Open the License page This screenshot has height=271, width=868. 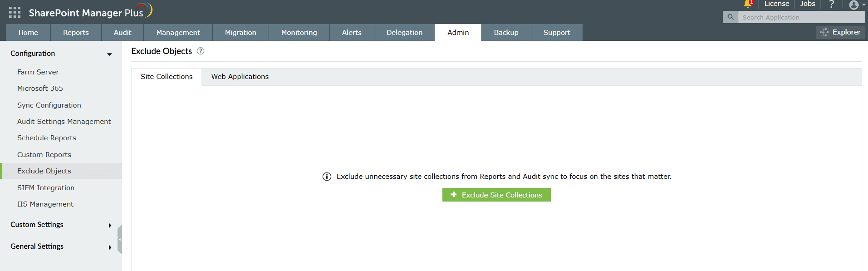(776, 4)
